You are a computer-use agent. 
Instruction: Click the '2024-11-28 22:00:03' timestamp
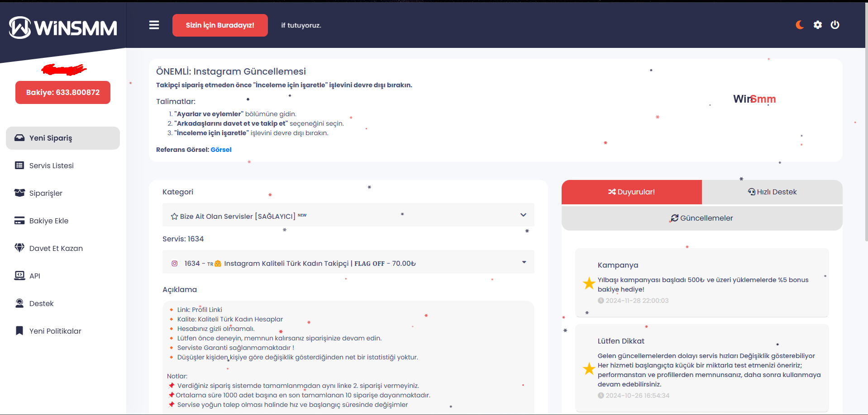coord(637,301)
